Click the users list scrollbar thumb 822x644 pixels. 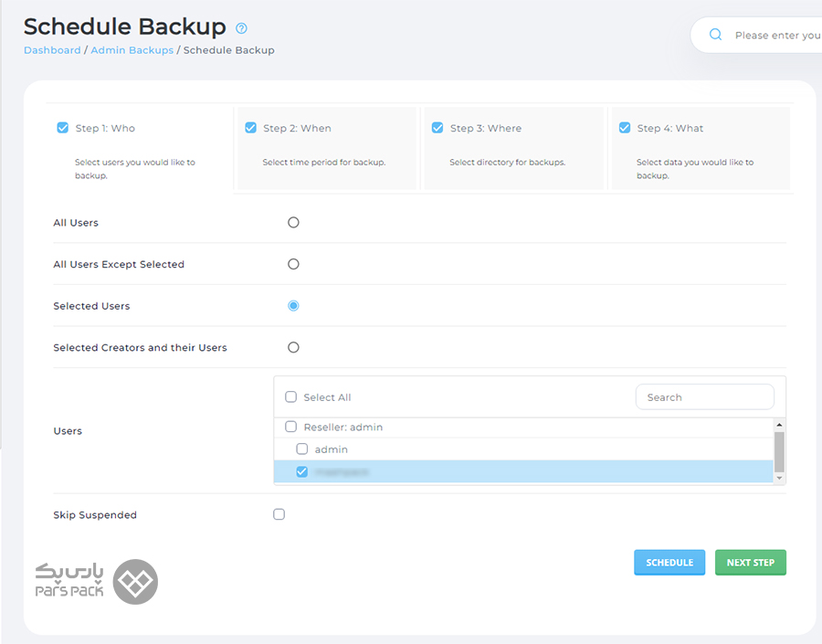click(779, 452)
